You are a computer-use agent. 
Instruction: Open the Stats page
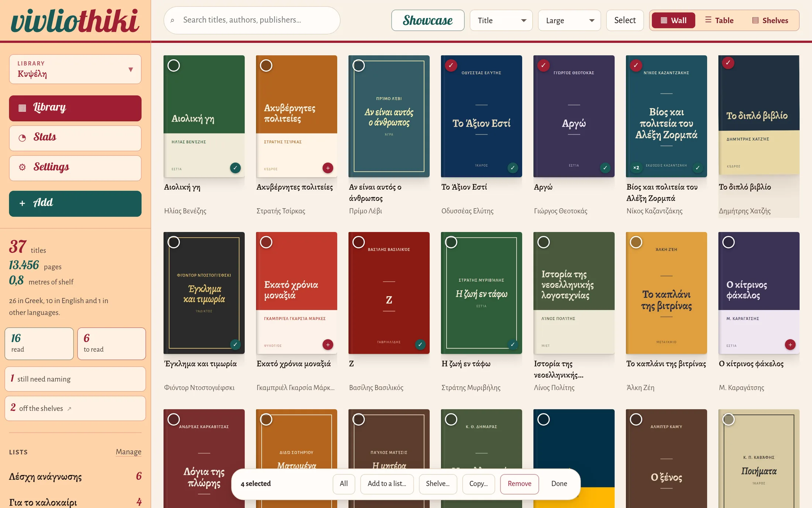point(75,138)
